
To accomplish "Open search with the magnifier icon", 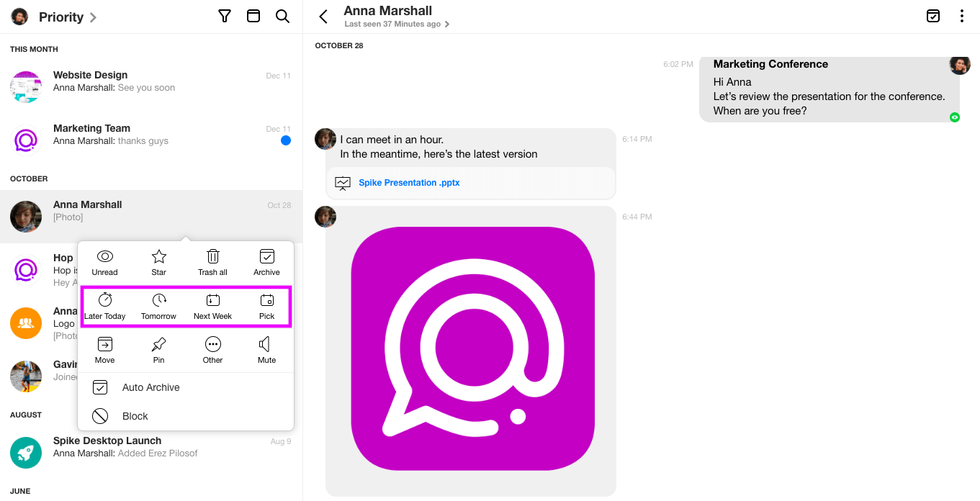I will [282, 17].
